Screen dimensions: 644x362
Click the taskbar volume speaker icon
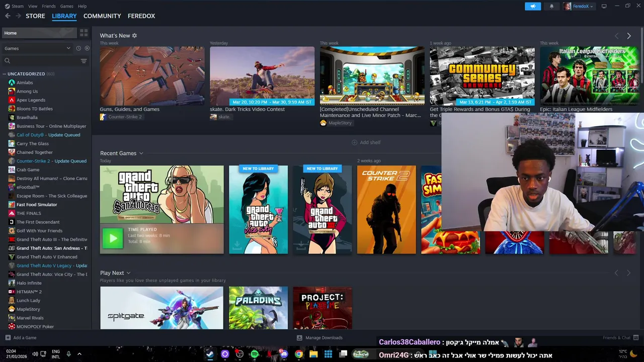(35, 354)
